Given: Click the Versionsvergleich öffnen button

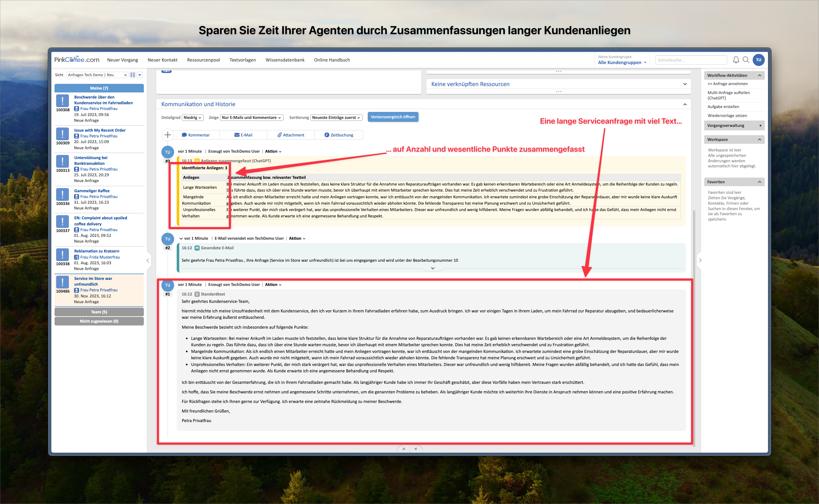Looking at the screenshot, I should pyautogui.click(x=393, y=117).
